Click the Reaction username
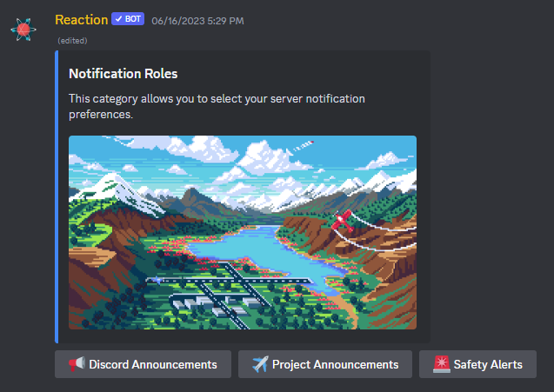Screen dimensions: 554x392 [x=81, y=20]
